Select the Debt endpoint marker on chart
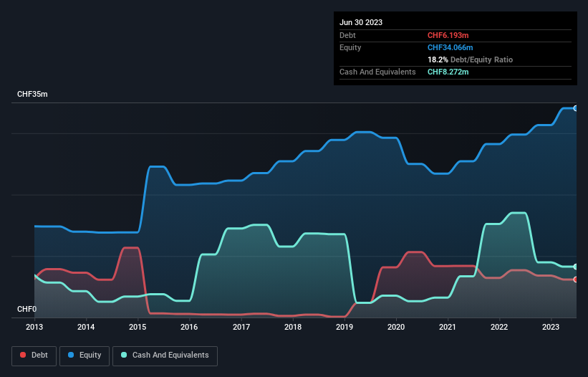The height and width of the screenshot is (377, 588). [576, 280]
